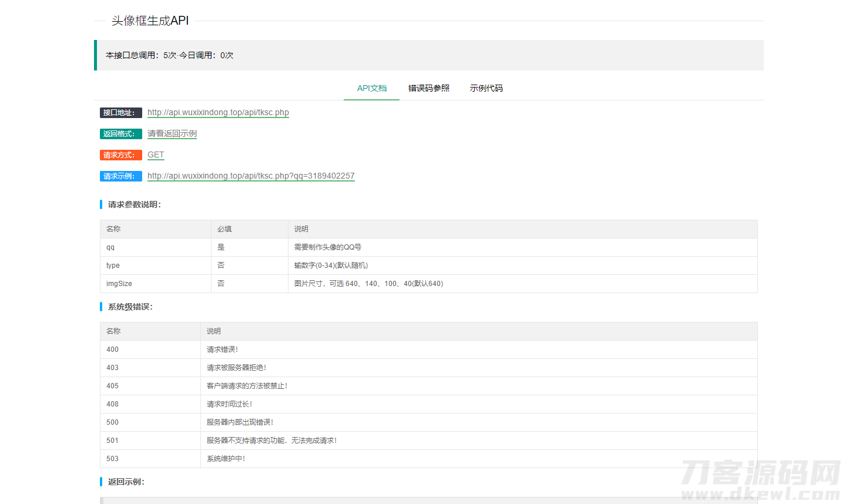849x504 pixels.
Task: Click the 头像框生成API page title
Action: pyautogui.click(x=150, y=21)
